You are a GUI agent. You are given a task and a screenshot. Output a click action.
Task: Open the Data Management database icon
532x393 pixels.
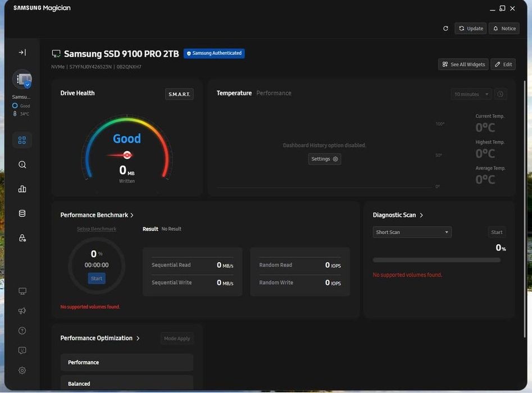(22, 213)
